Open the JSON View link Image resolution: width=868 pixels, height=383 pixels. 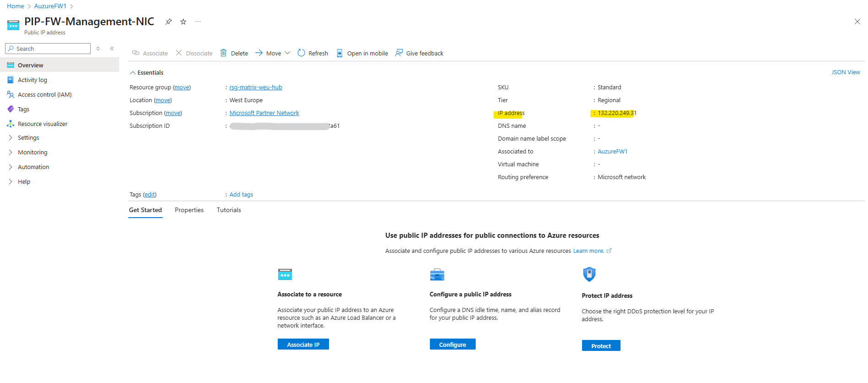click(846, 72)
